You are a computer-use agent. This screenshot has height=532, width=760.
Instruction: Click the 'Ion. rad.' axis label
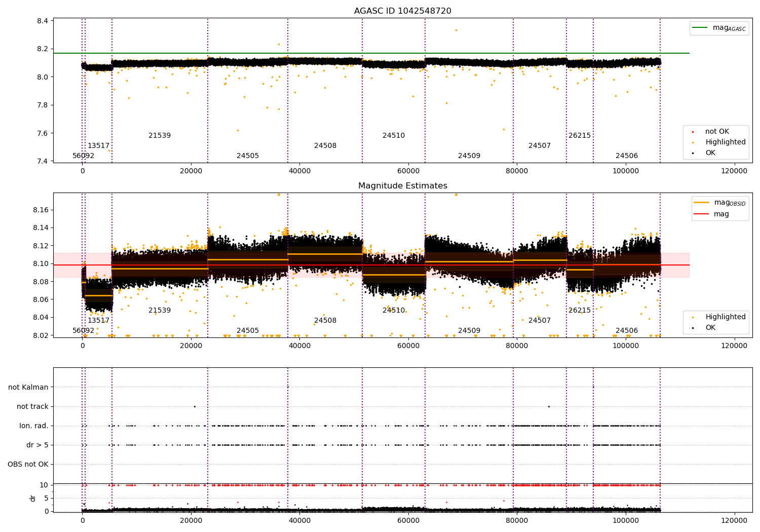coord(34,426)
